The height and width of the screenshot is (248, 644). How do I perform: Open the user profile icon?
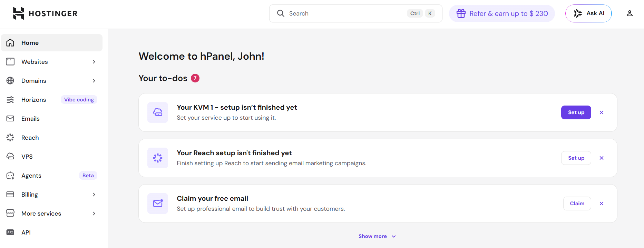[x=630, y=13]
